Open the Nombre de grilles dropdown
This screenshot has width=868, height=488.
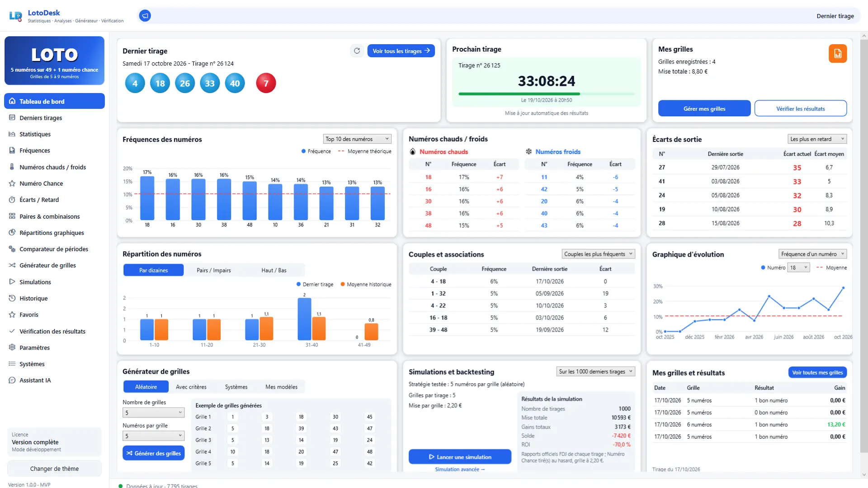[153, 413]
